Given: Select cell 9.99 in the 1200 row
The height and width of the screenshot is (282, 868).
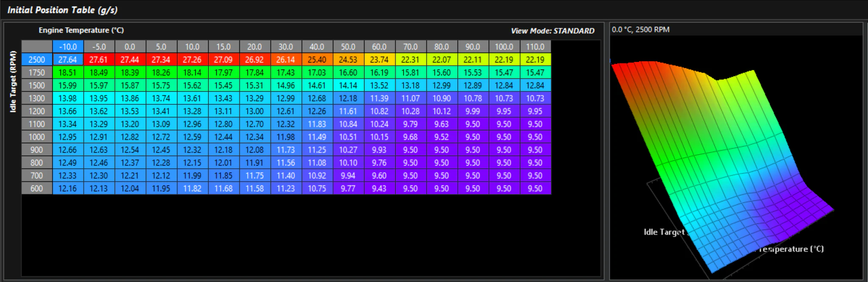Looking at the screenshot, I should click(473, 111).
